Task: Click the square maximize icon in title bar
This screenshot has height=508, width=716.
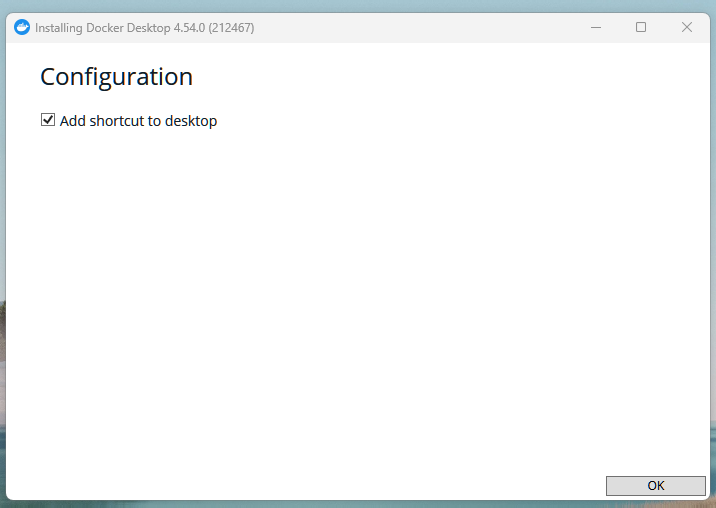Action: click(x=641, y=28)
